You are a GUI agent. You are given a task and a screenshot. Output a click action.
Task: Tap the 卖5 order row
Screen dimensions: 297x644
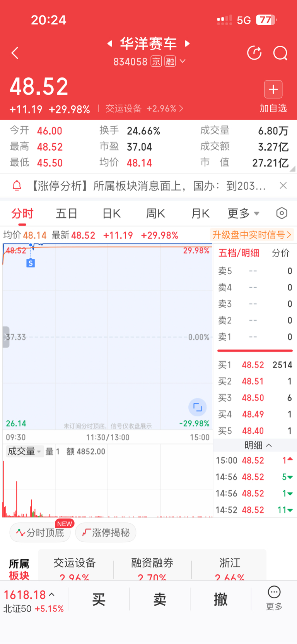point(255,271)
